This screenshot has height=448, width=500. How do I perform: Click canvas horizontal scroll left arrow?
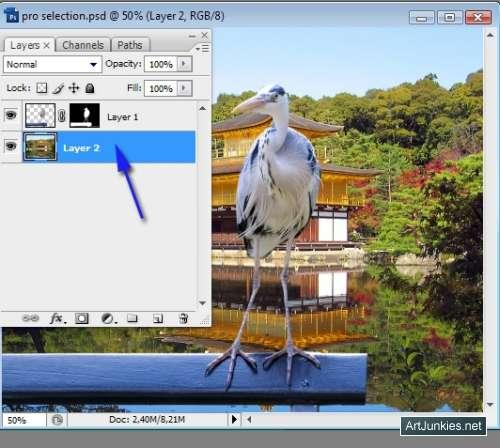(249, 419)
